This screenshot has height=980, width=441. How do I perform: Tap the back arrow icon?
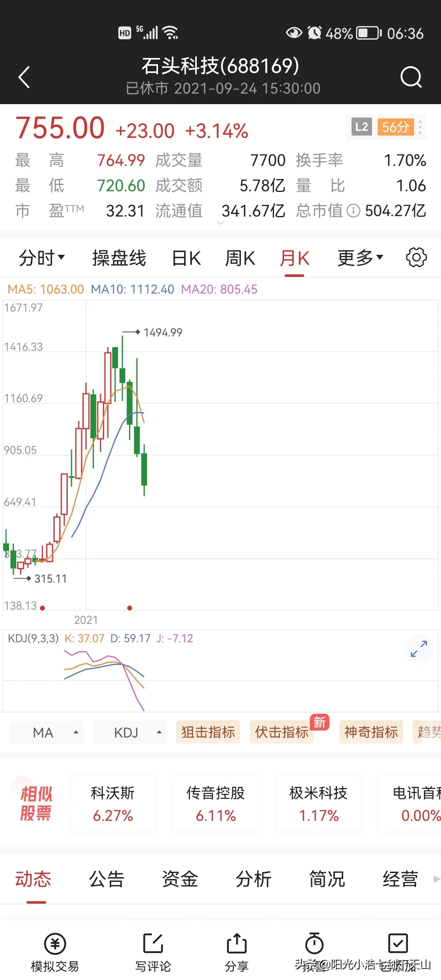coord(24,77)
